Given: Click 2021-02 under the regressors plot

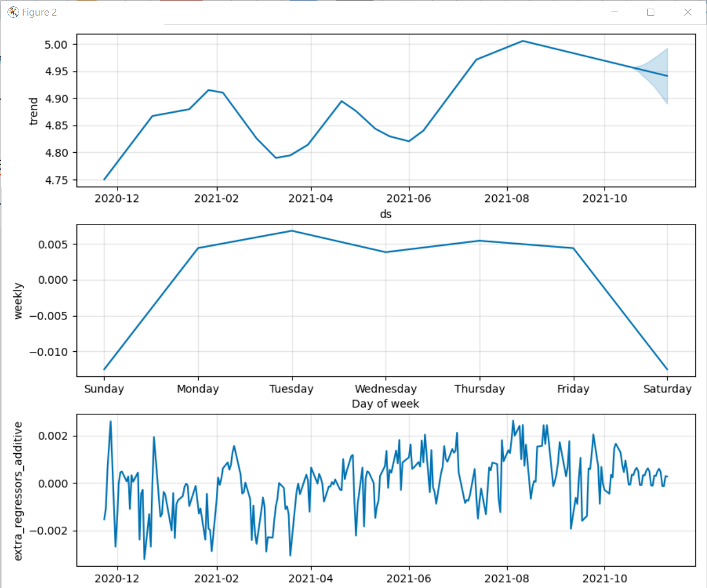Looking at the screenshot, I should tap(217, 578).
